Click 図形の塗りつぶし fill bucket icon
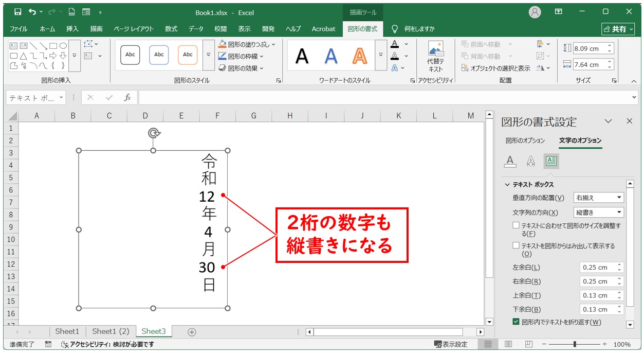This screenshot has width=644, height=353. (222, 45)
